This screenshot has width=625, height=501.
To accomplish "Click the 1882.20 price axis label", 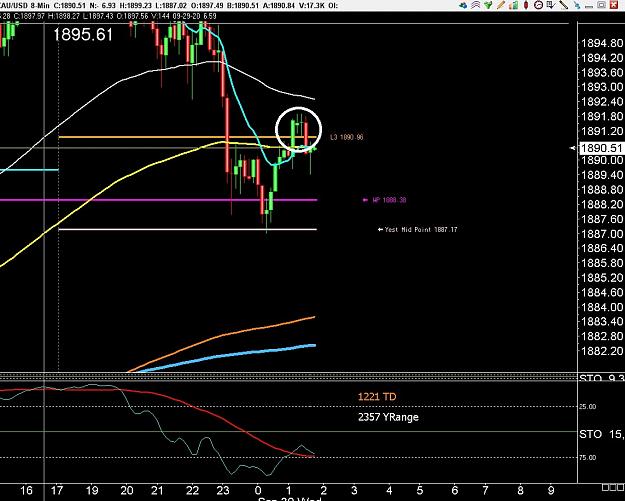I will 602,351.
